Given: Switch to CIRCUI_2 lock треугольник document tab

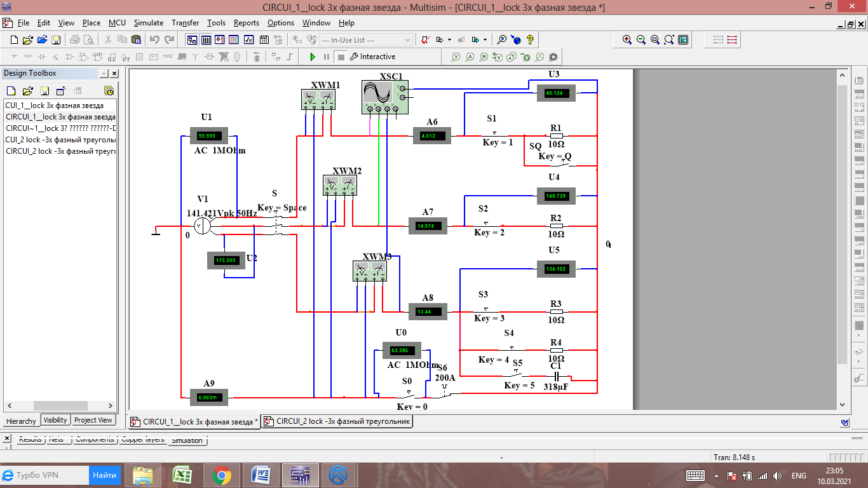Looking at the screenshot, I should (337, 421).
